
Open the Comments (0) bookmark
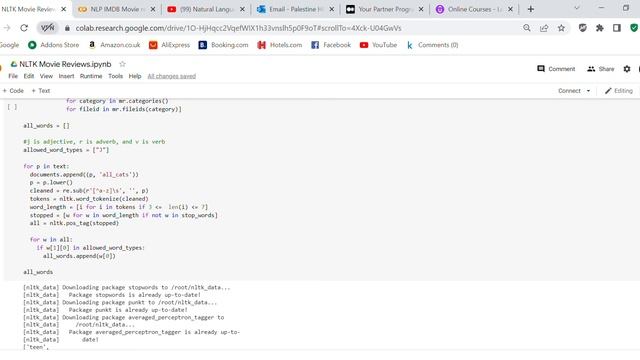coord(432,45)
